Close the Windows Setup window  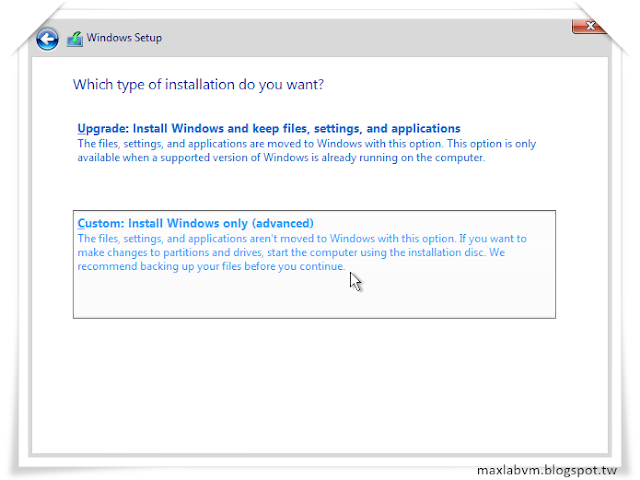pos(589,27)
